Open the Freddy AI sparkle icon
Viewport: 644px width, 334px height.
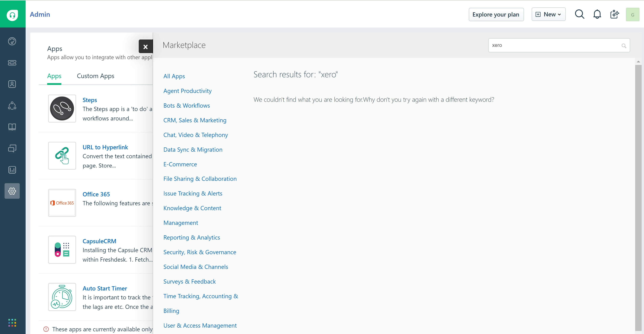(615, 14)
